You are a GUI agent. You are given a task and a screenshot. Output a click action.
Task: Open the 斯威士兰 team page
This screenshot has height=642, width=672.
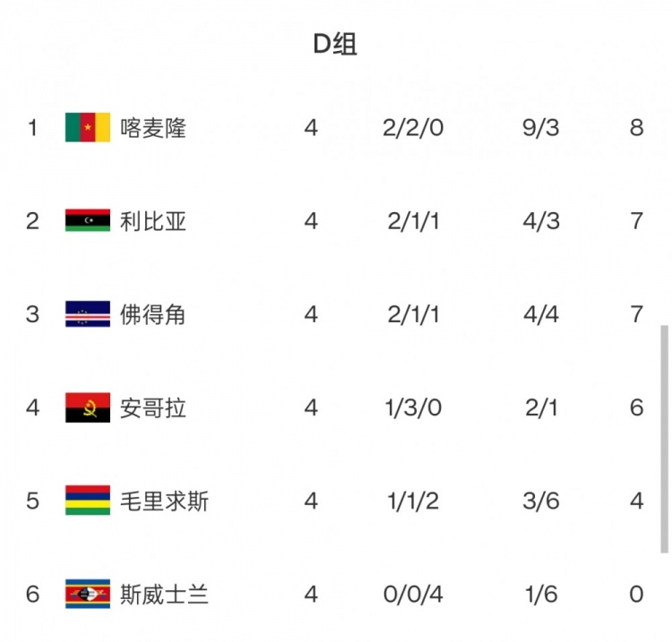164,594
